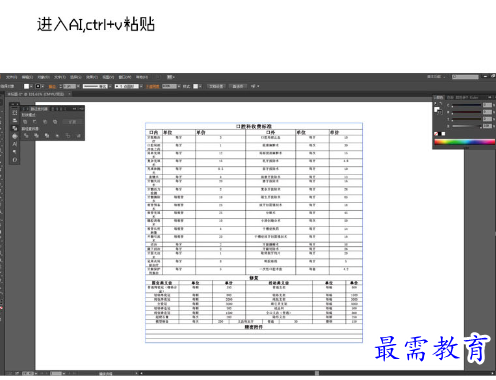Open the Type menu
This screenshot has width=496, height=380.
pyautogui.click(x=60, y=77)
